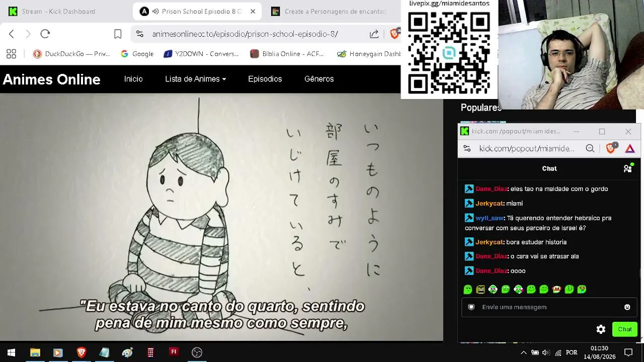
Task: Open the volume control in tray
Action: [546, 352]
